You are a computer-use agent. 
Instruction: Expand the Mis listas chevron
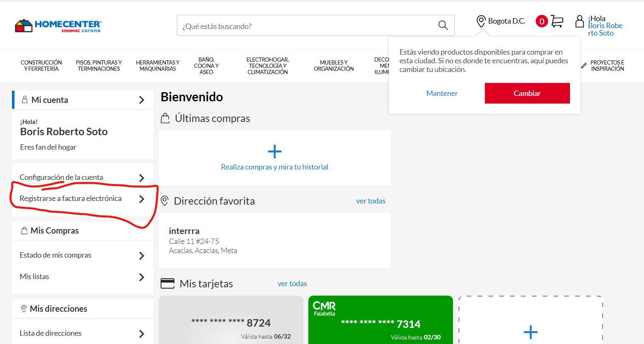click(x=141, y=277)
